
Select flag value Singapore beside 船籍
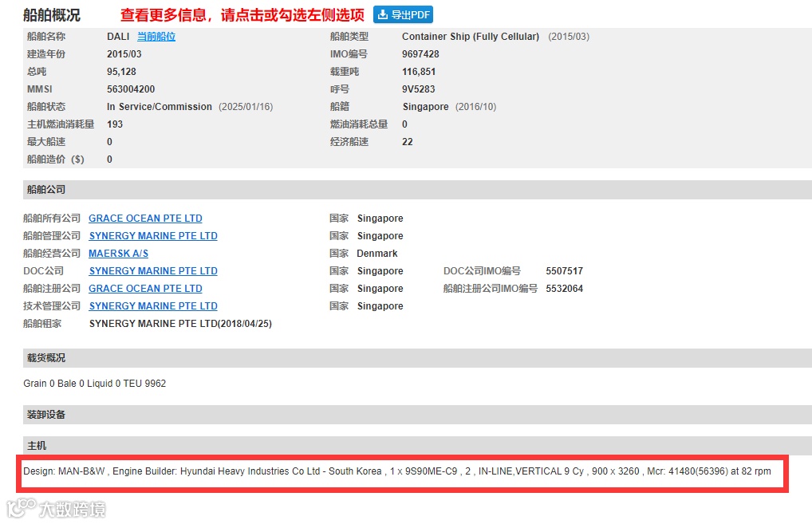click(x=426, y=107)
